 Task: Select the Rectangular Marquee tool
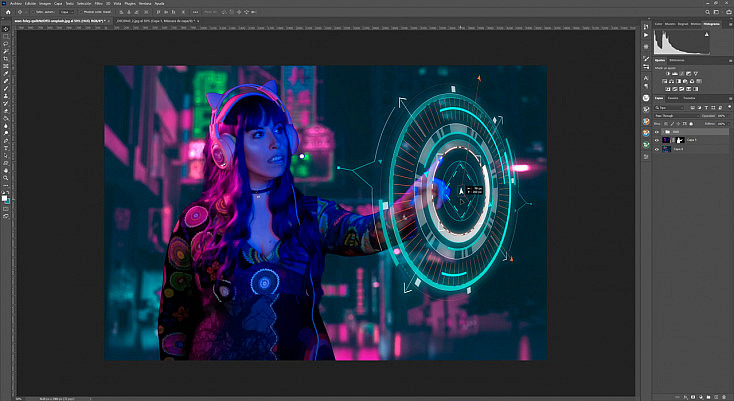[6, 36]
